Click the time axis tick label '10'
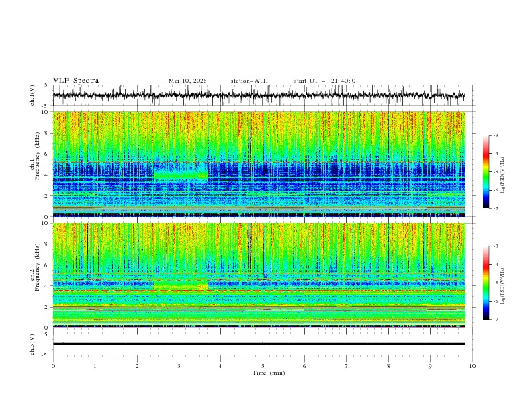 click(472, 366)
